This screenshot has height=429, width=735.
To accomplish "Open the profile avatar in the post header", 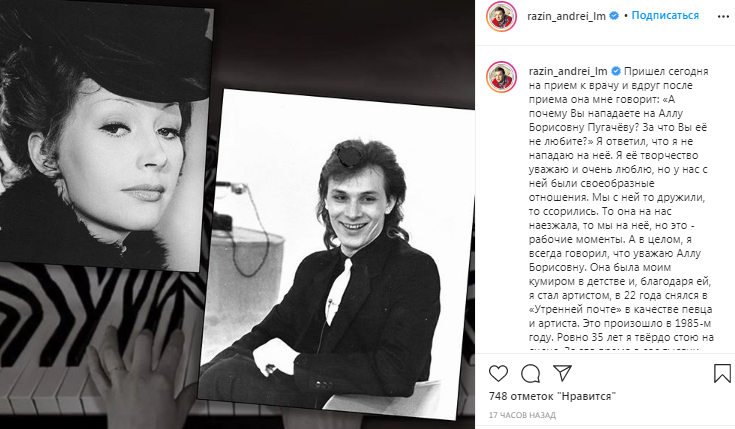I will (501, 16).
